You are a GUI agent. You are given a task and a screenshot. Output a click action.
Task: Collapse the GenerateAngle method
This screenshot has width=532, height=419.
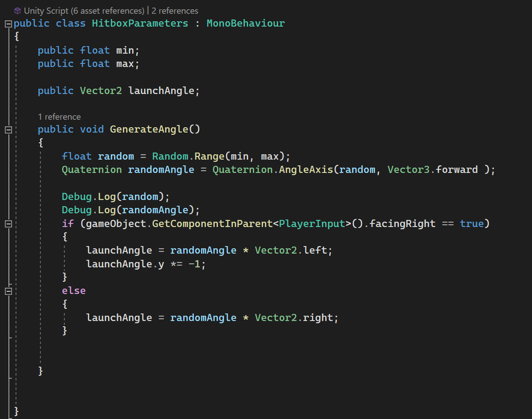point(8,129)
